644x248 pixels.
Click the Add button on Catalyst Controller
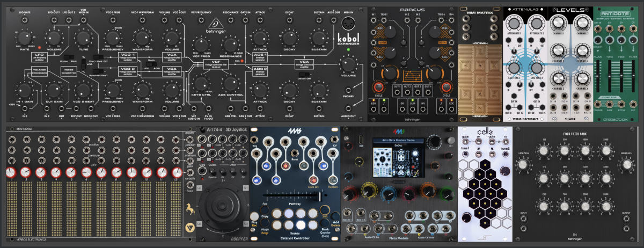coord(335,216)
